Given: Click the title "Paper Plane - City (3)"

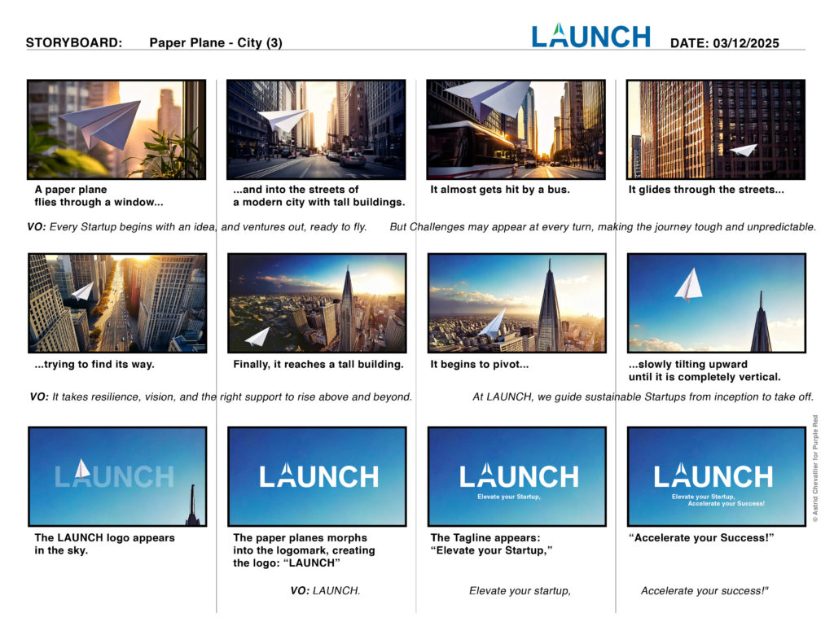Looking at the screenshot, I should (x=215, y=42).
